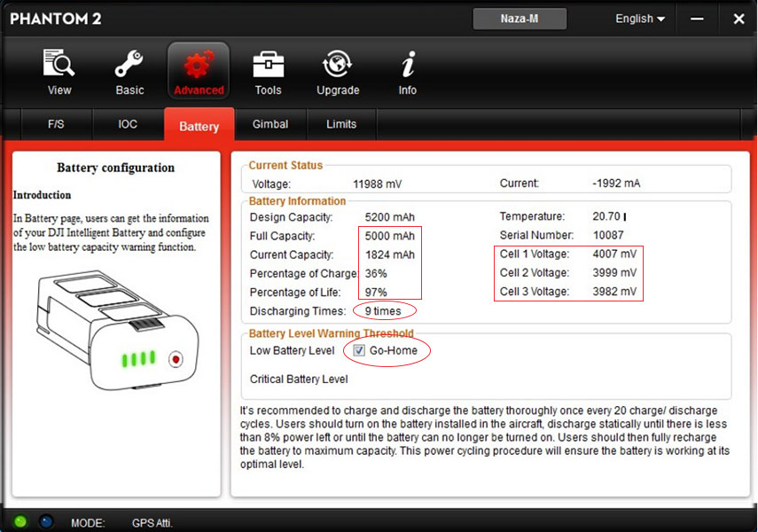Click the current value -1992 mA
The width and height of the screenshot is (758, 532).
[616, 184]
